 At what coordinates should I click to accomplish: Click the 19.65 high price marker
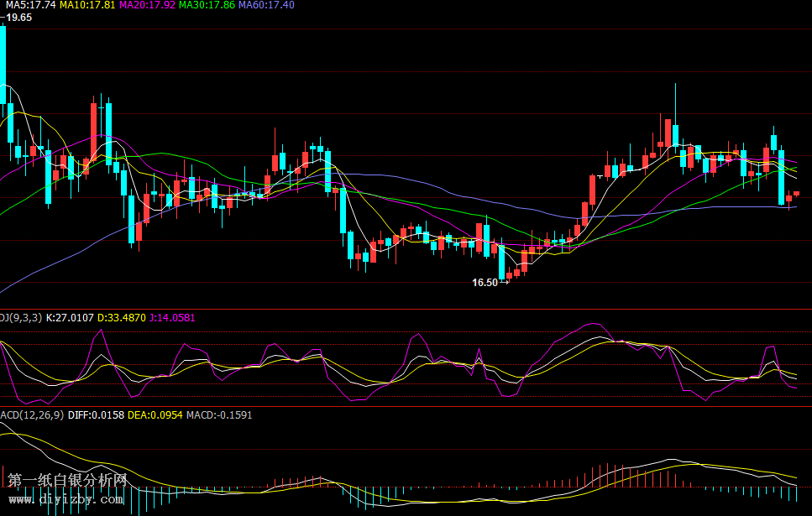(x=18, y=18)
